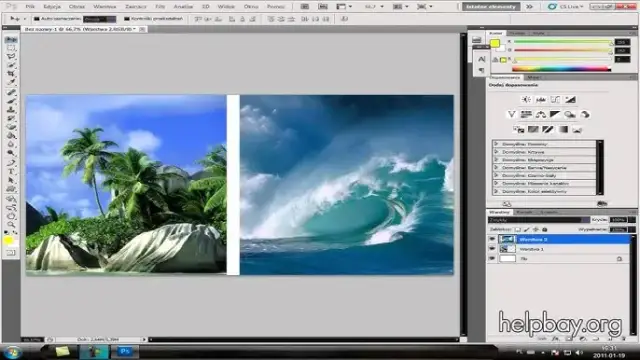Click the Photoshop taskbar button
The width and height of the screenshot is (640, 360).
coord(125,351)
